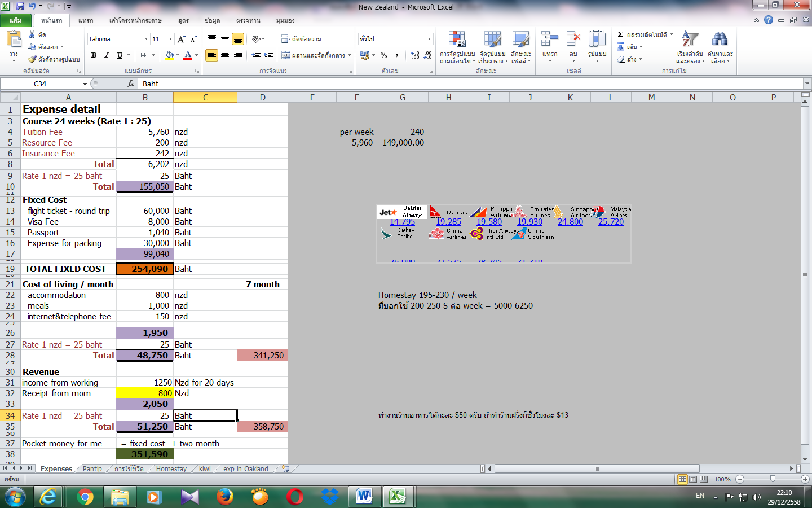Open the แฟ้ม File tab
Viewport: 812px width, 508px height.
tap(15, 20)
